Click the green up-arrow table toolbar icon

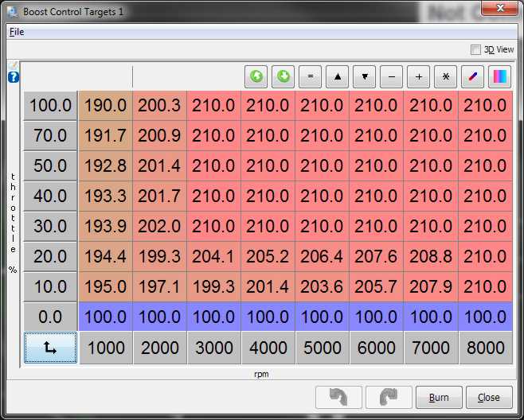[256, 76]
